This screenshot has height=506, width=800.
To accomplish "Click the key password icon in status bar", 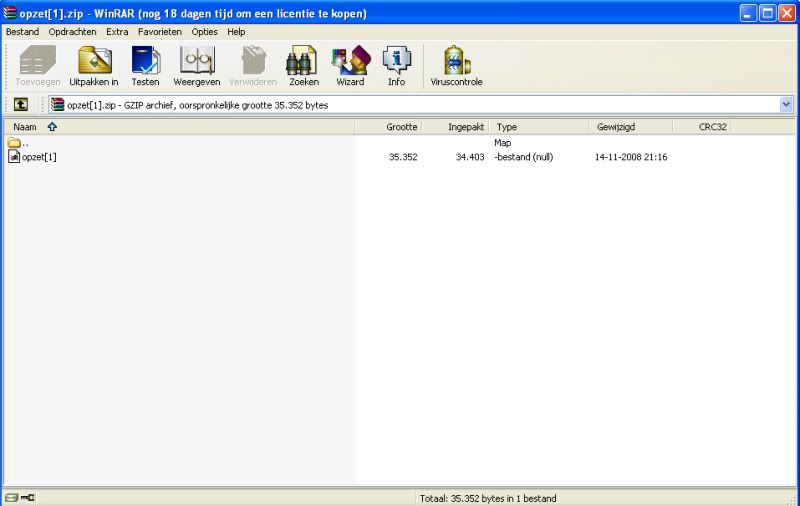I will tap(28, 498).
